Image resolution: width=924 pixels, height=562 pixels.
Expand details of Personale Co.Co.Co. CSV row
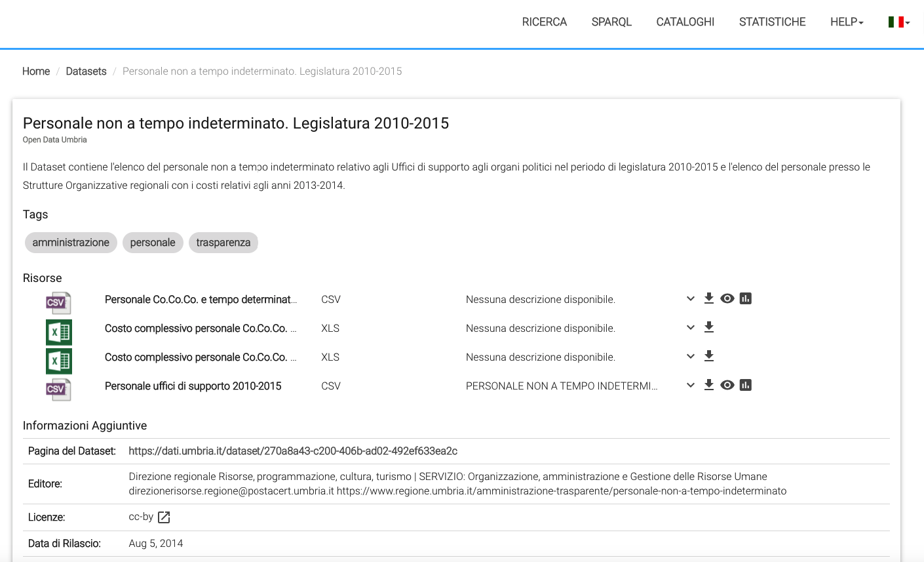[691, 298]
